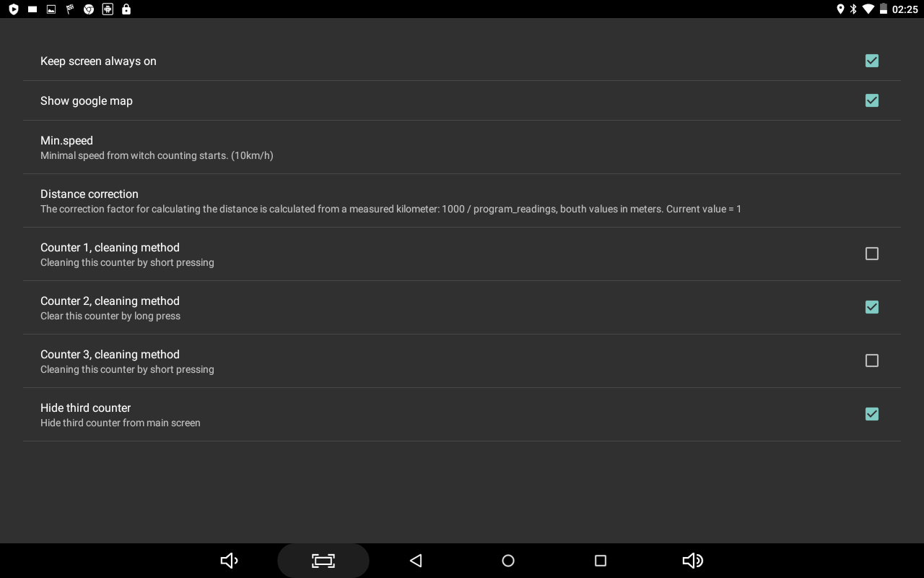Tap the home circle navigation icon
This screenshot has width=924, height=578.
coord(508,561)
